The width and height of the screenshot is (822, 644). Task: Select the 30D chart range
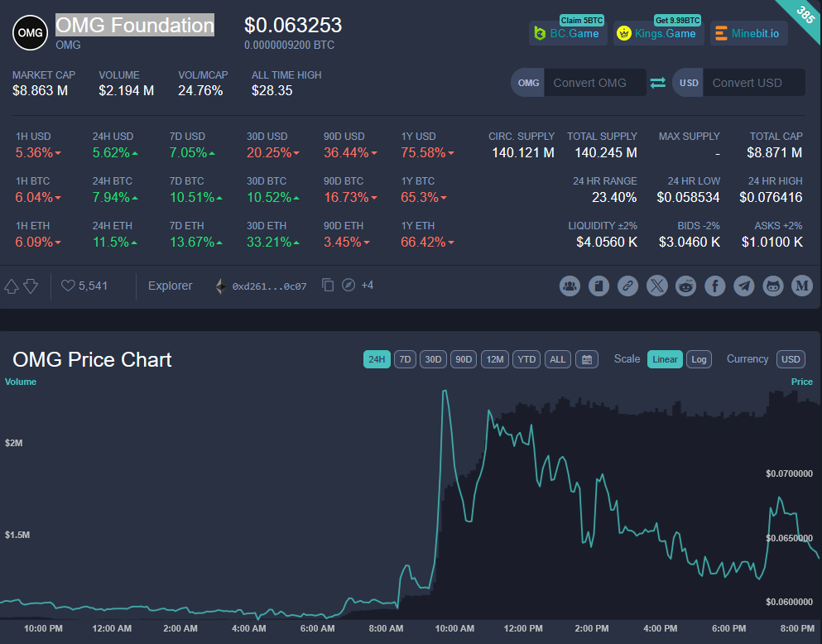tap(433, 359)
